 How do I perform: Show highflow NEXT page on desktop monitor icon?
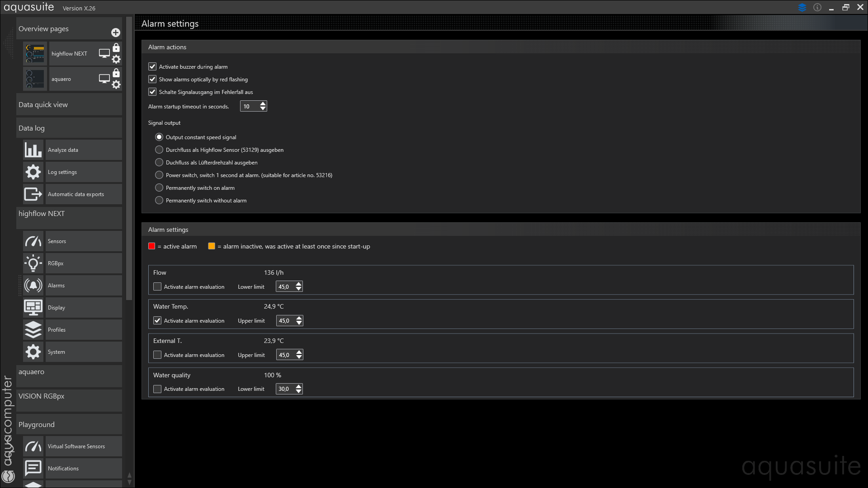104,53
